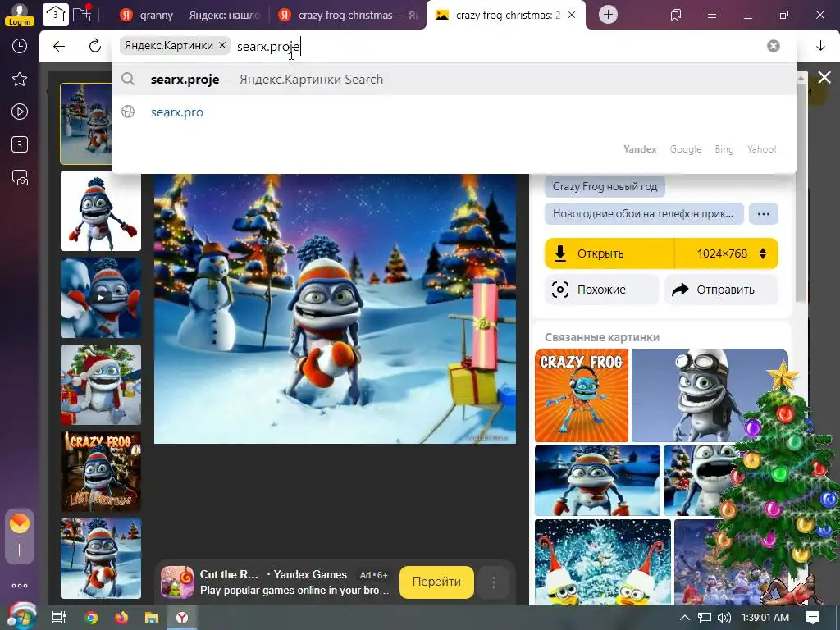Open the notification center icon
Image resolution: width=840 pixels, height=630 pixels.
tap(813, 618)
